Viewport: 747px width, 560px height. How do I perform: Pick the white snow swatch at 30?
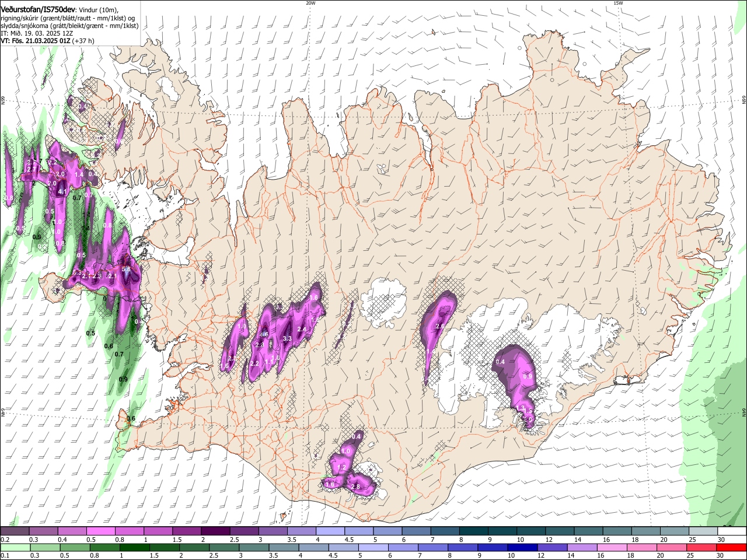coord(732,531)
